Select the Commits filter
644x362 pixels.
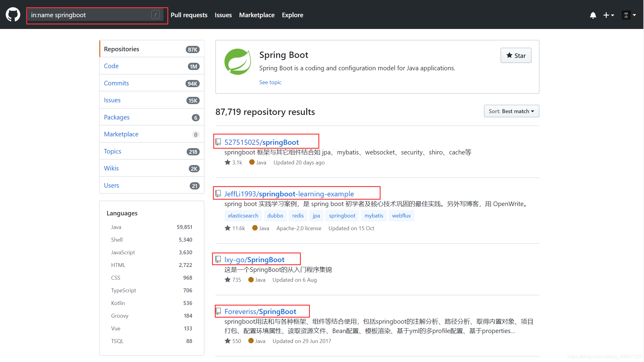click(152, 83)
